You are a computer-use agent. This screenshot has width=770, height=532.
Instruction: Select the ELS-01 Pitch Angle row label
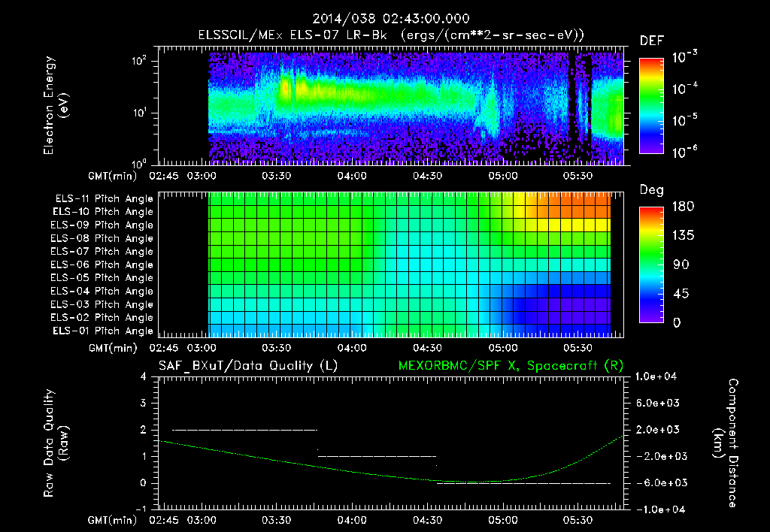click(103, 331)
